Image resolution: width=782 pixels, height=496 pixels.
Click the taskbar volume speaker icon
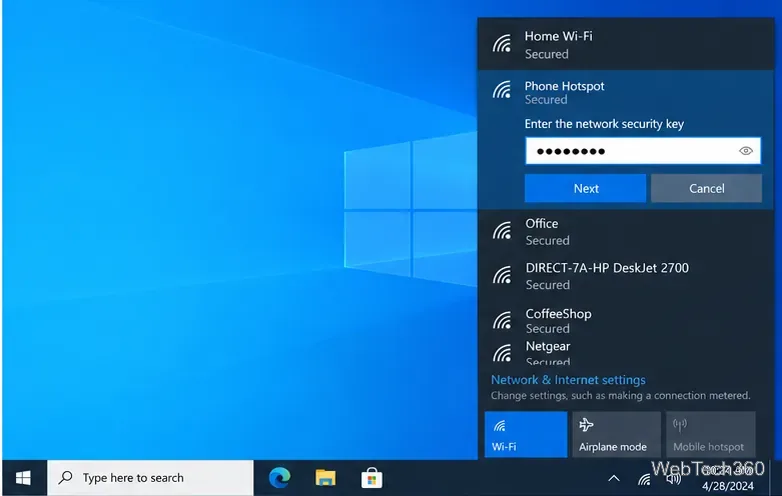tap(673, 479)
